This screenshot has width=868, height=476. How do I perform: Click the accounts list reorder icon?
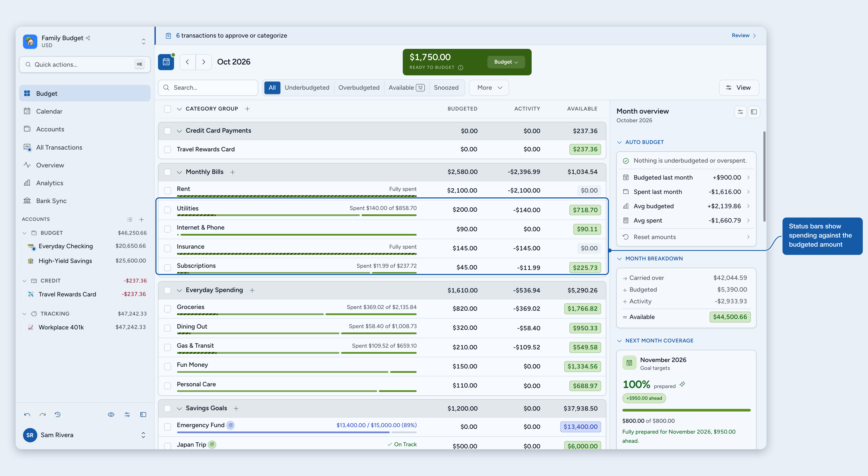coord(130,220)
